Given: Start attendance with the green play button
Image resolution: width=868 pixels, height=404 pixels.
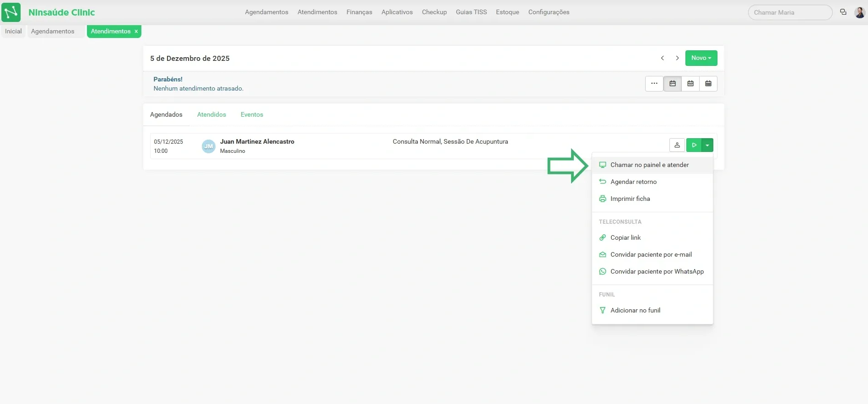Looking at the screenshot, I should tap(694, 145).
